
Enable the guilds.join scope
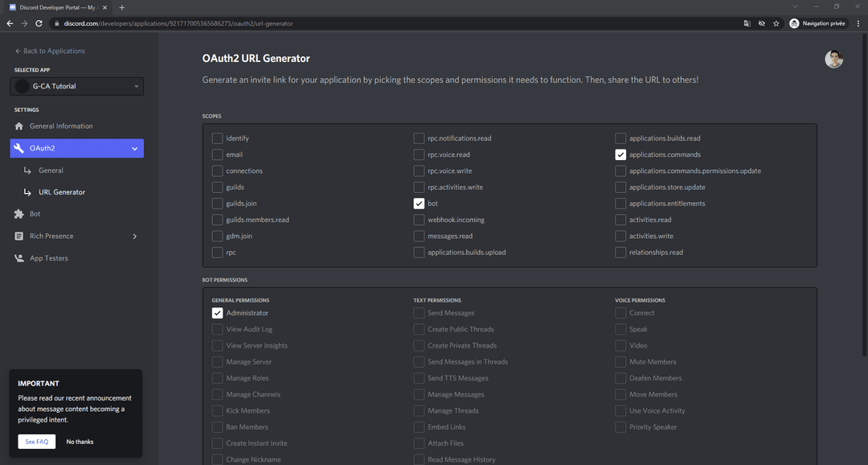coord(217,204)
